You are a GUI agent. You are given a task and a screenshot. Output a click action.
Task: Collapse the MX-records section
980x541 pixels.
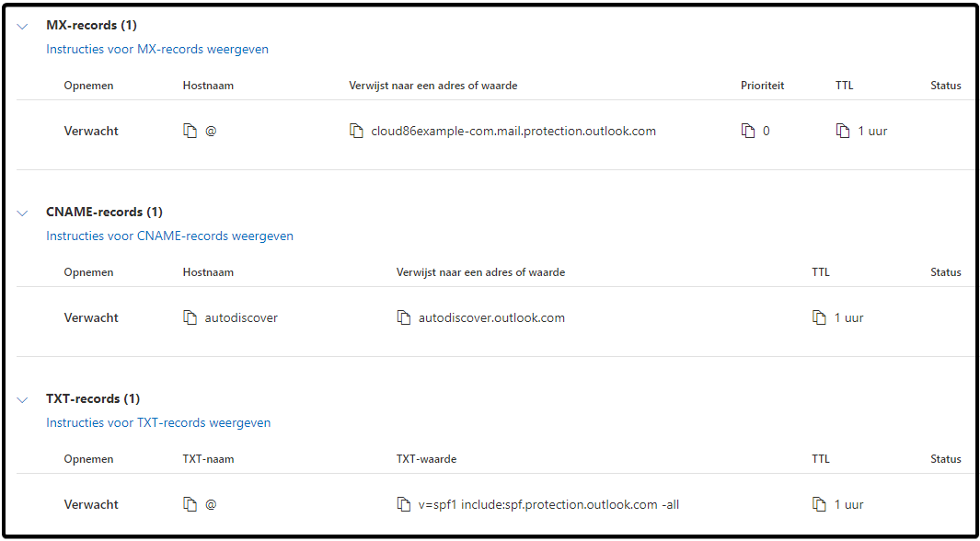pyautogui.click(x=23, y=27)
